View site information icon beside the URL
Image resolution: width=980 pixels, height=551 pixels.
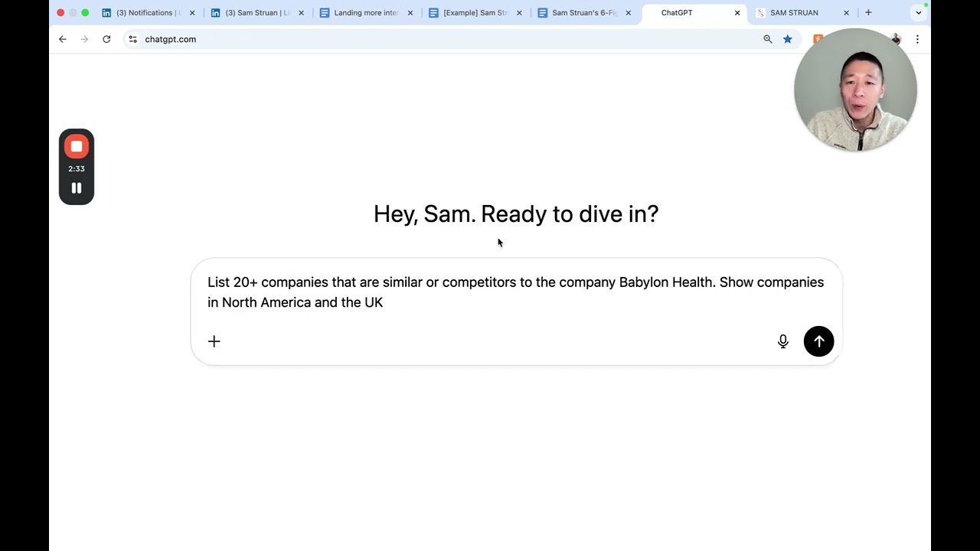pyautogui.click(x=132, y=39)
